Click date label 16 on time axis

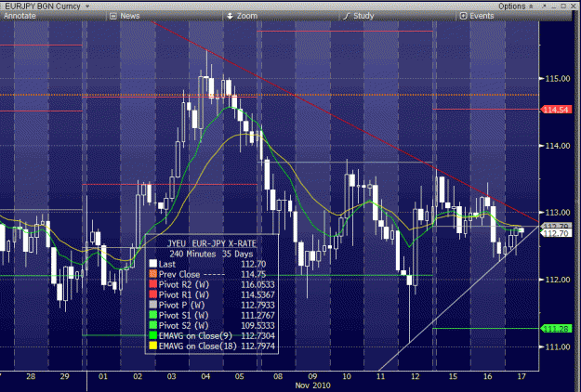(488, 376)
